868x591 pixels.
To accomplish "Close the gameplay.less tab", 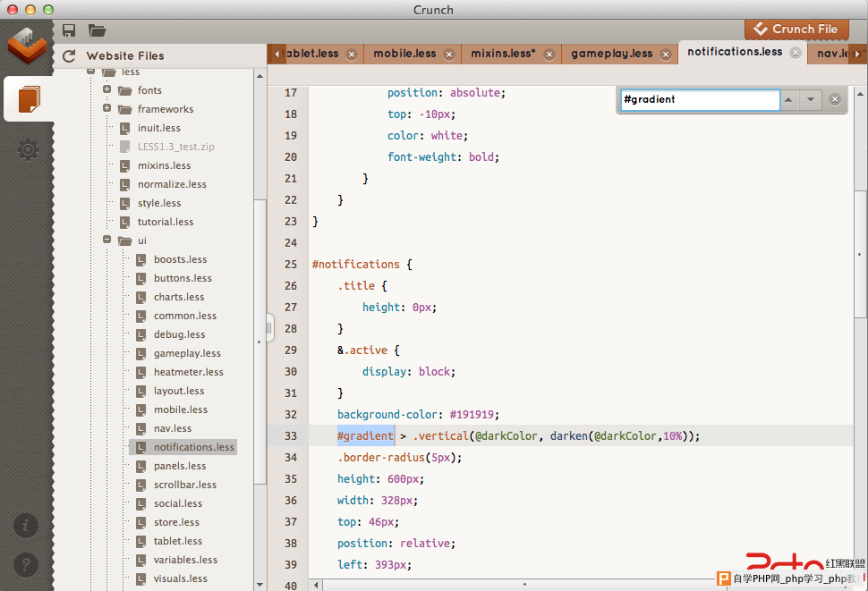I will 666,55.
